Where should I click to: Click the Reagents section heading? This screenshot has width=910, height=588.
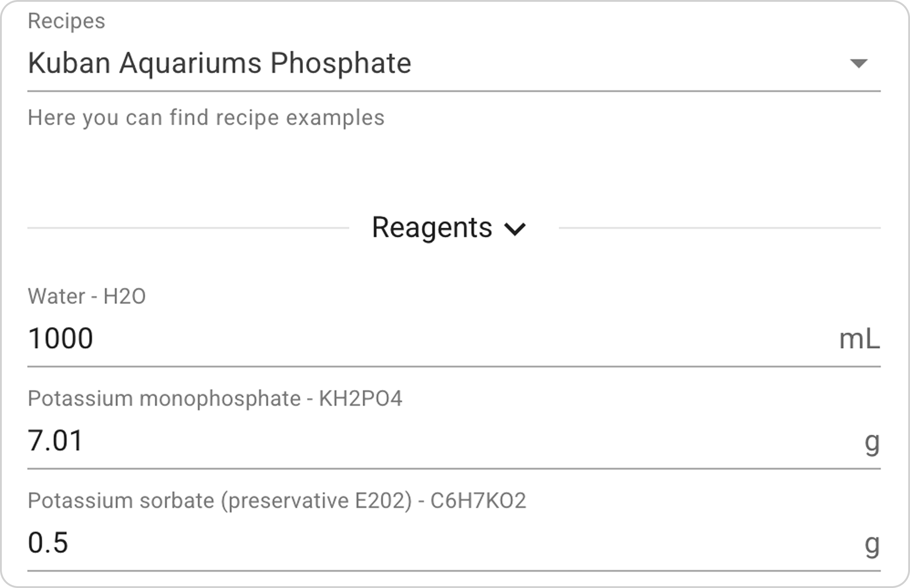[432, 228]
